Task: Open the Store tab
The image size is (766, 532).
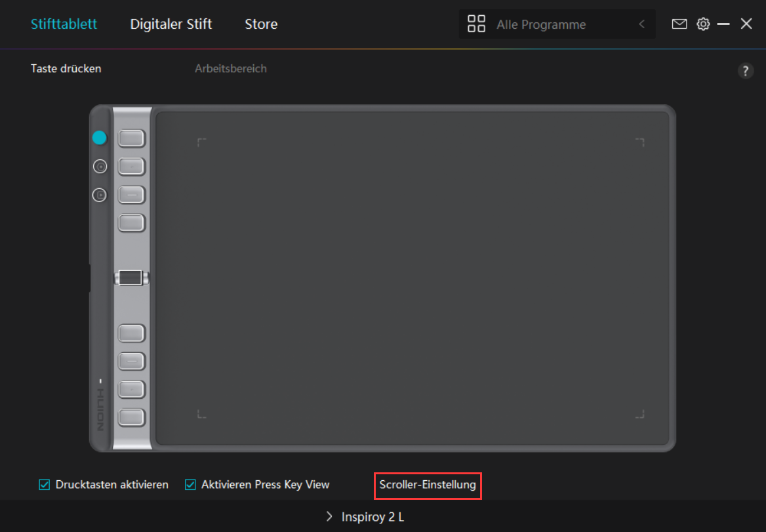Action: [261, 24]
